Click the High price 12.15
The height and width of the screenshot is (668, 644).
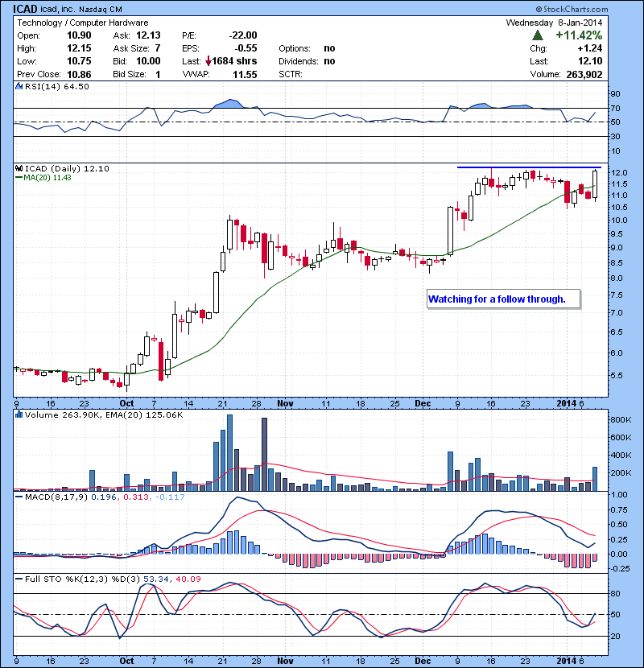pyautogui.click(x=79, y=48)
